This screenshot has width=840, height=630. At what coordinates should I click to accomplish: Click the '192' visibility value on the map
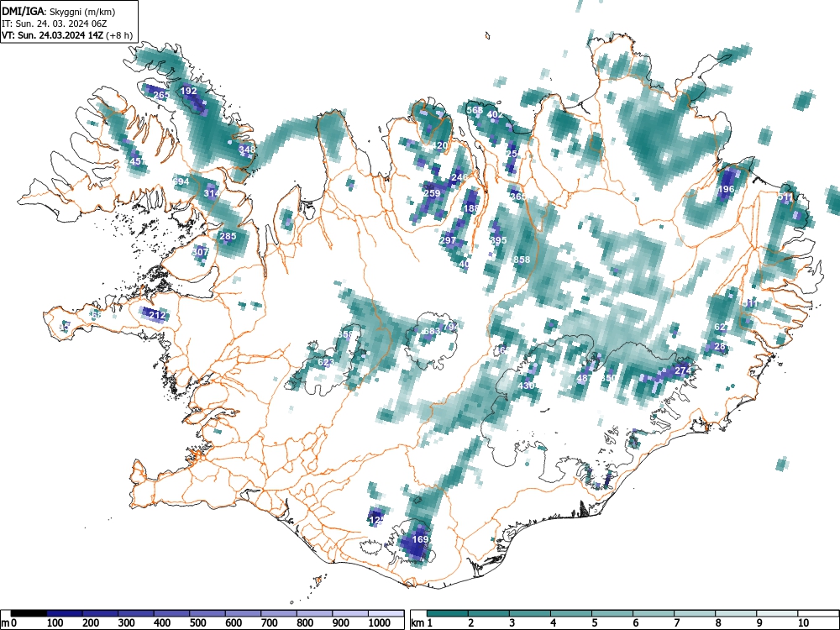pyautogui.click(x=188, y=91)
